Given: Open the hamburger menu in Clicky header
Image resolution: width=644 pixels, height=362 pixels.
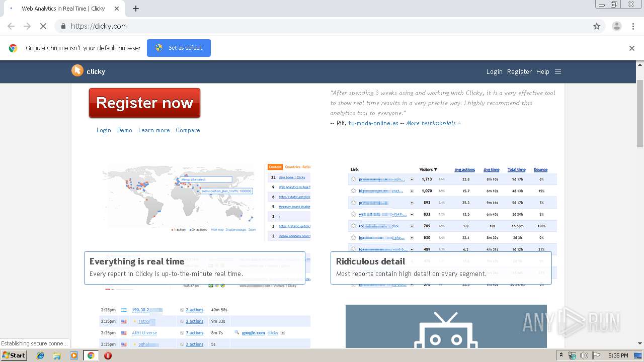Looking at the screenshot, I should pos(557,71).
